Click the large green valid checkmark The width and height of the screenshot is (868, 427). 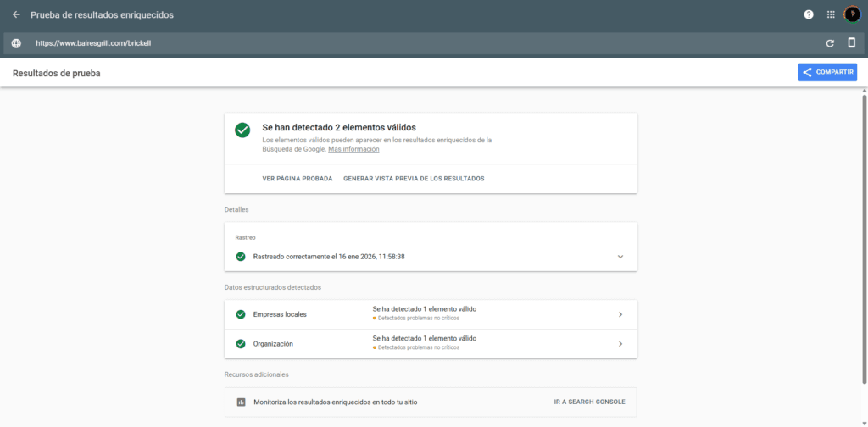(242, 130)
